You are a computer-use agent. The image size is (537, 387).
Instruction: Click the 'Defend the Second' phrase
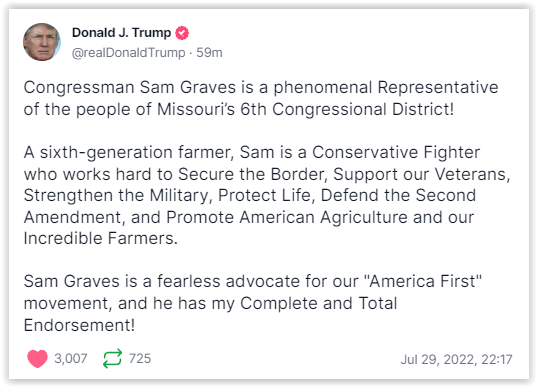[x=398, y=196]
